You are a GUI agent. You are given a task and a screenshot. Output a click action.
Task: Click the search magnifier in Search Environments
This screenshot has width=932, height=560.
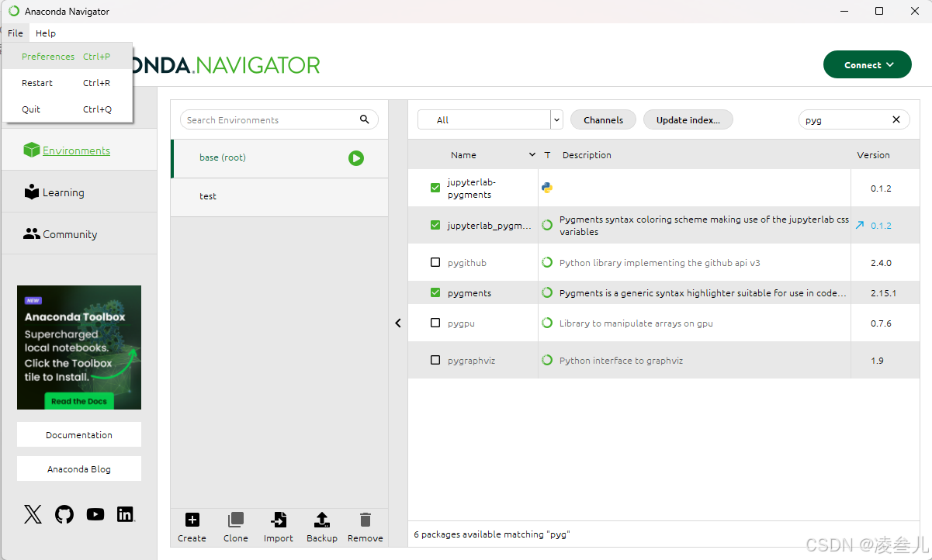pyautogui.click(x=365, y=119)
